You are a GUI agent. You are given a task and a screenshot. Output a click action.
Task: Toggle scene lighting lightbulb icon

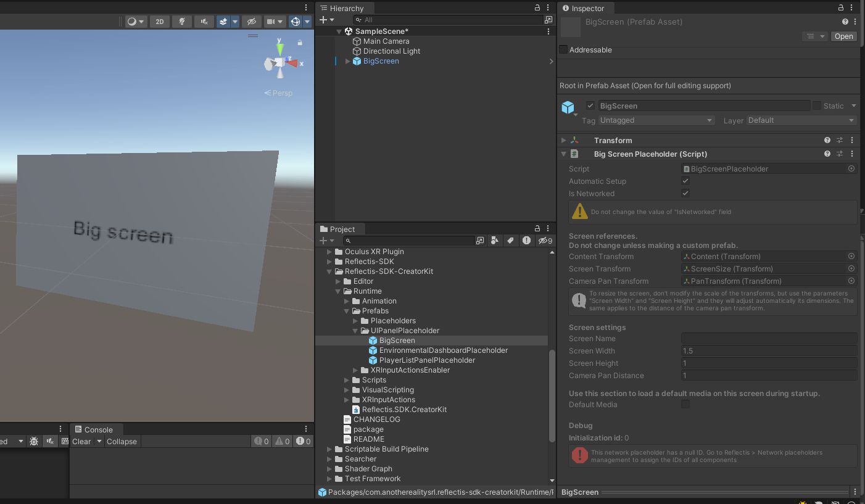coord(181,22)
